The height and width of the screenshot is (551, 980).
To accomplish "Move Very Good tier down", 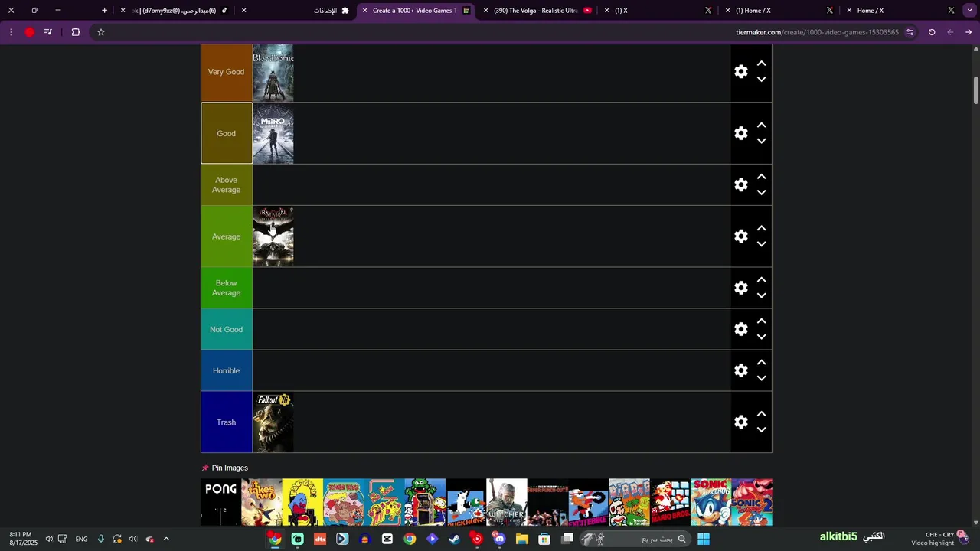I will [761, 79].
